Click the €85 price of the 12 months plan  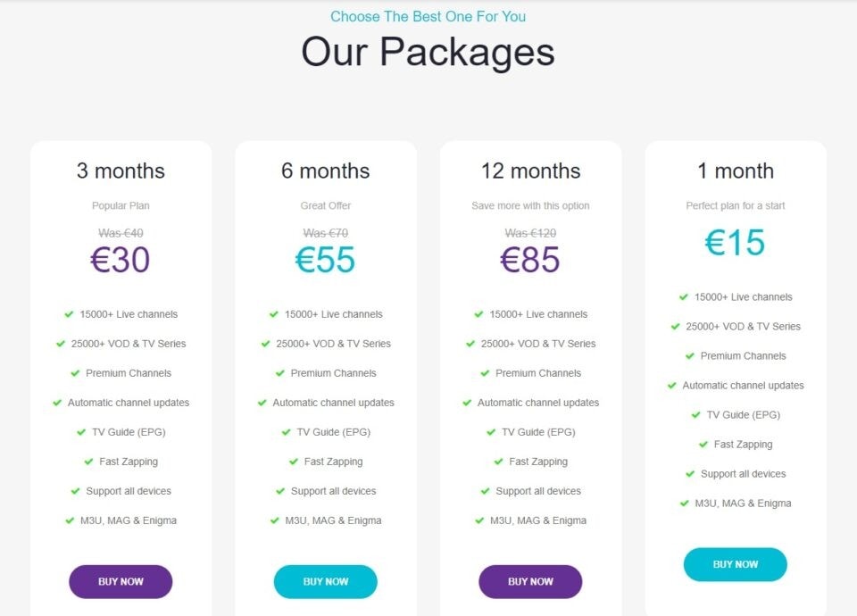(x=530, y=260)
